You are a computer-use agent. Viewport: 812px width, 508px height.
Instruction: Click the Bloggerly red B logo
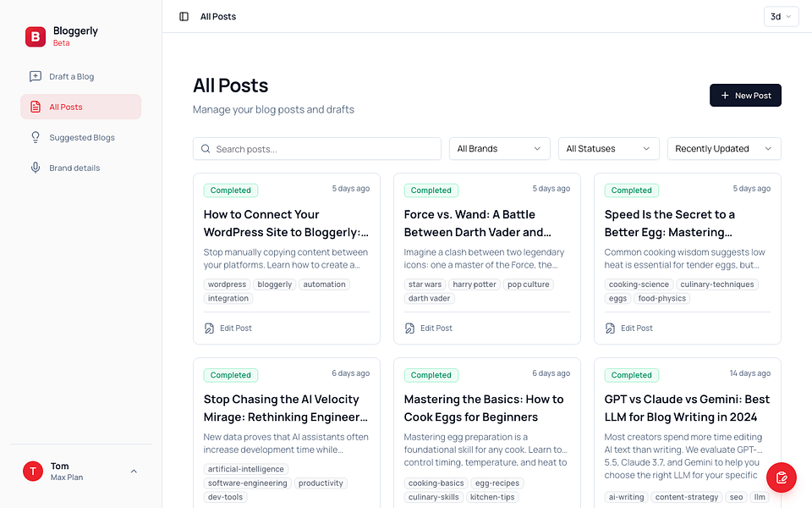coord(36,36)
